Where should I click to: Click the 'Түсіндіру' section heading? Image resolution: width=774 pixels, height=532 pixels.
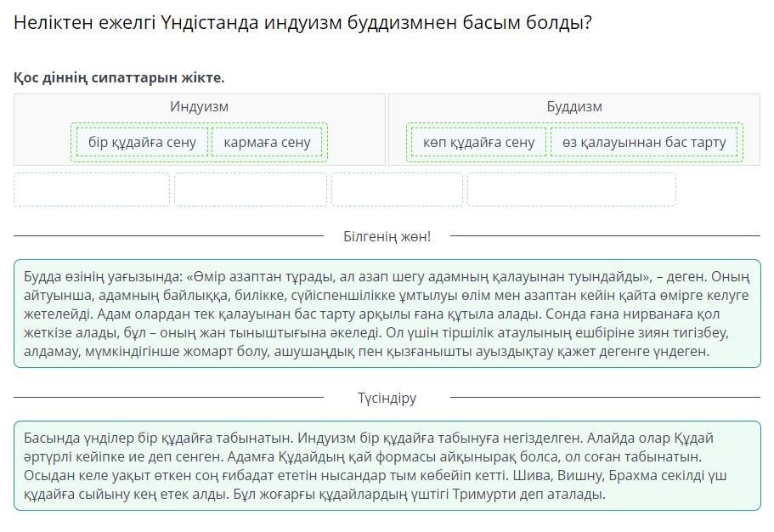(x=387, y=398)
